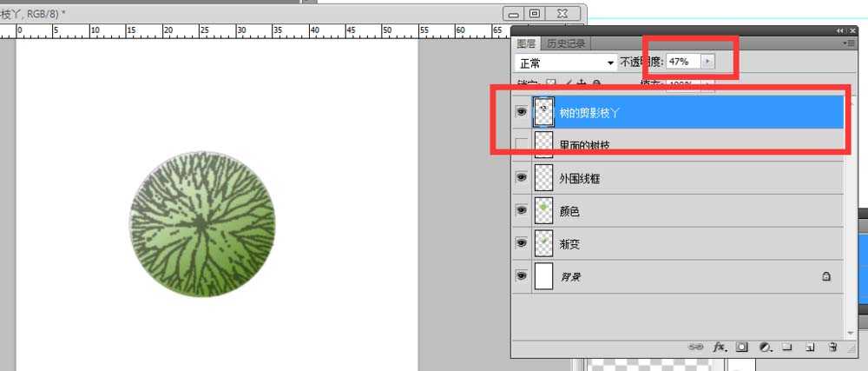Viewport: 868px width, 371px height.
Task: Click the 里面的树枝 layer name
Action: (584, 146)
